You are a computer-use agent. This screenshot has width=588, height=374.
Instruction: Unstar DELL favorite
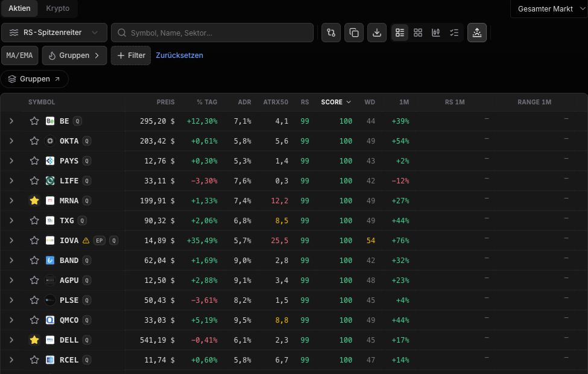[34, 340]
